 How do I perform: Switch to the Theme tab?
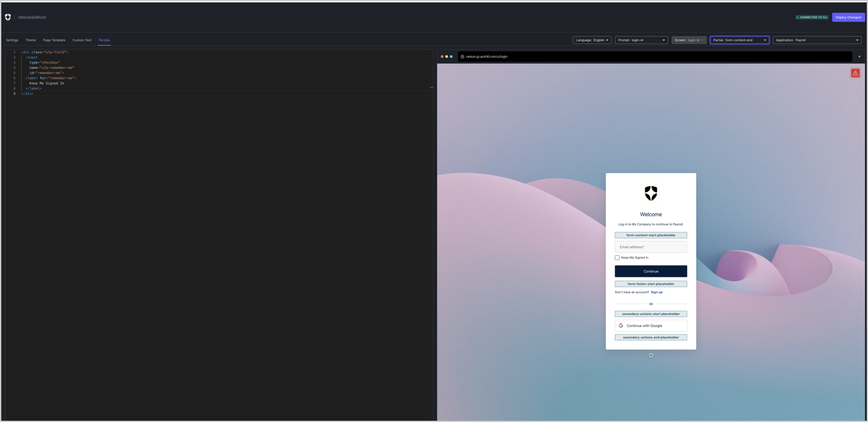31,40
